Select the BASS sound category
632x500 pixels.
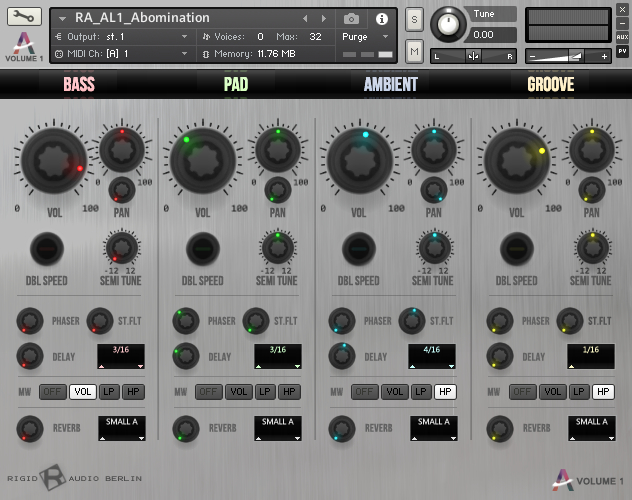pyautogui.click(x=79, y=84)
